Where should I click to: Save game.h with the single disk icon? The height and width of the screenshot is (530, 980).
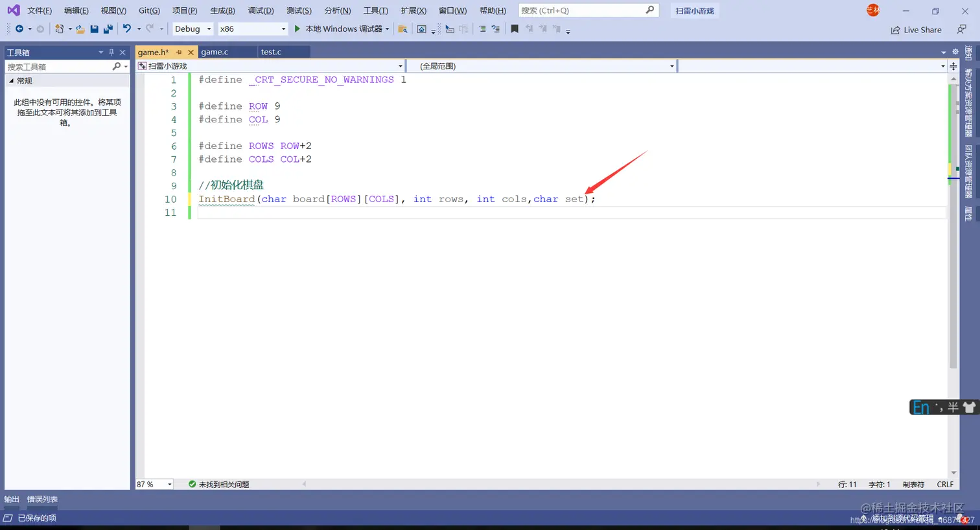coord(95,29)
